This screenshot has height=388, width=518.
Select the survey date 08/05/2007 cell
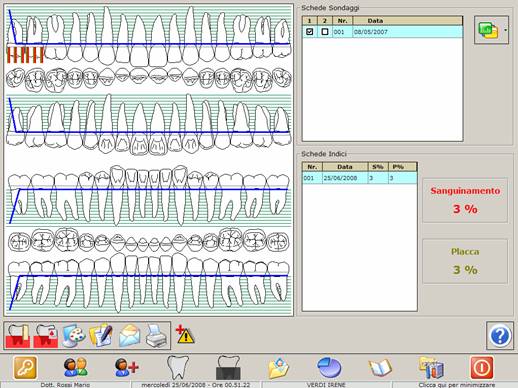[407, 32]
